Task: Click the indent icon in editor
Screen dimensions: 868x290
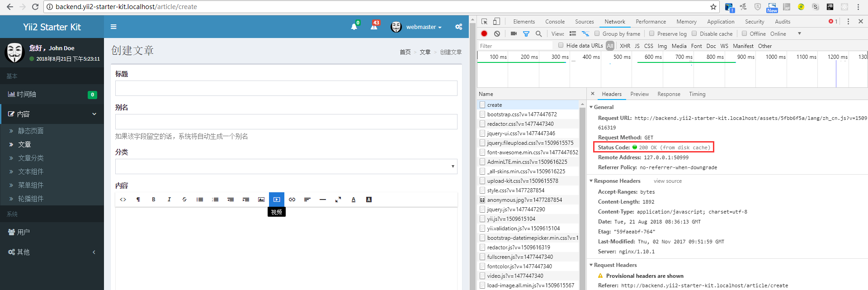Action: click(246, 200)
